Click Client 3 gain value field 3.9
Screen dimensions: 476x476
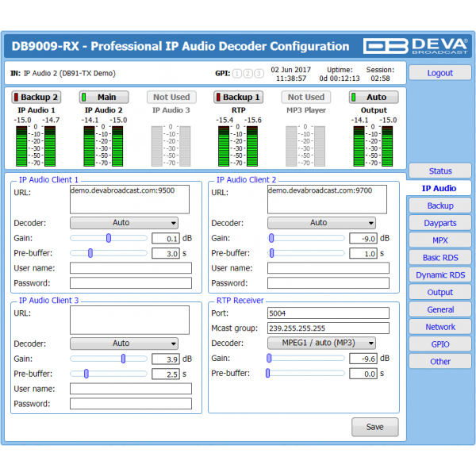tap(166, 359)
